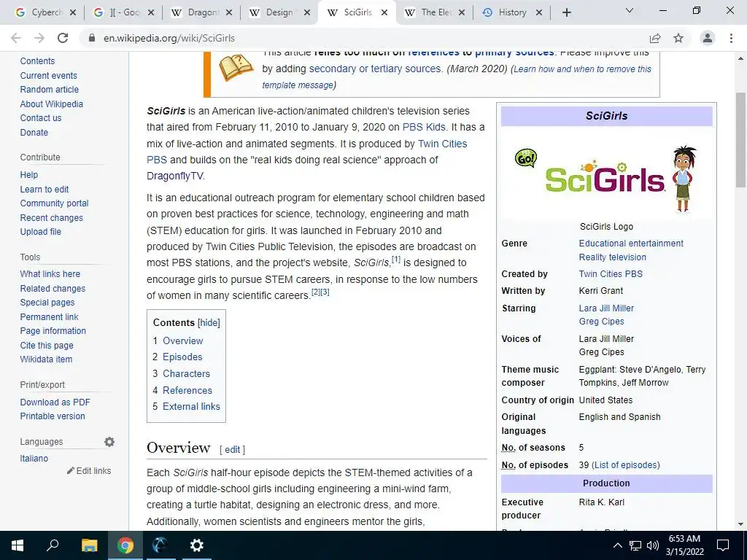Close the History tab
This screenshot has width=747, height=560.
pyautogui.click(x=539, y=13)
